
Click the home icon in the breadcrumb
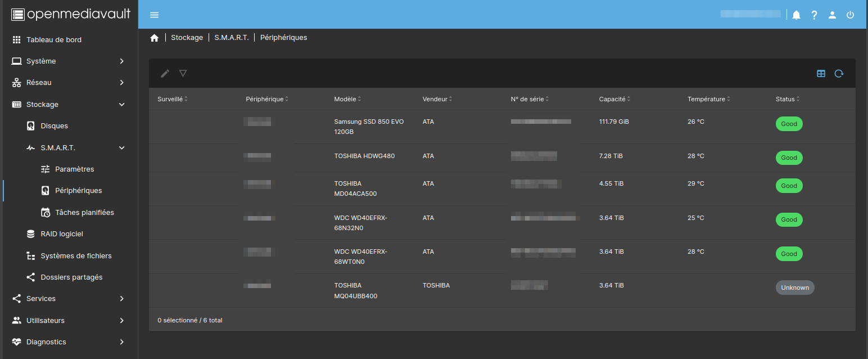click(x=155, y=38)
